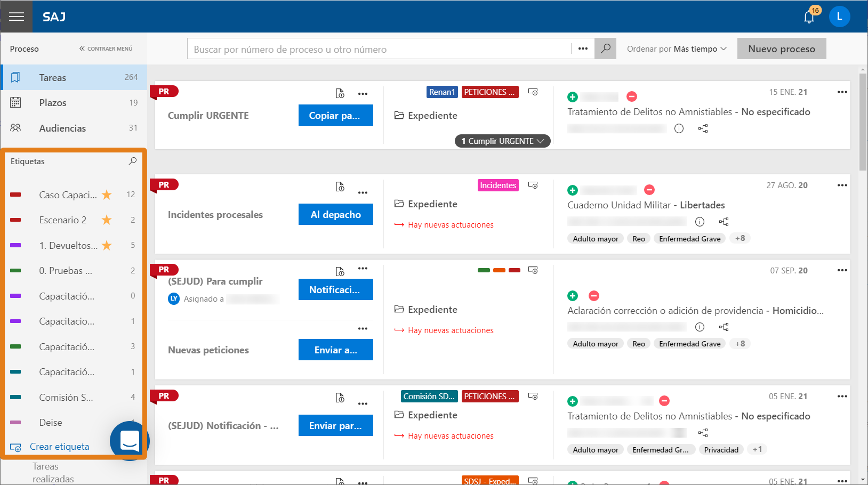Image resolution: width=868 pixels, height=485 pixels.
Task: Open process menu ellipsis dated 07 SEP. 20
Action: pyautogui.click(x=842, y=270)
